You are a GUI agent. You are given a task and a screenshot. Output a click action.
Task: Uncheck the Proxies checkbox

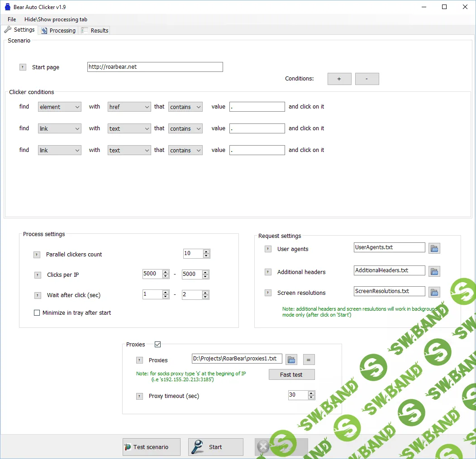pos(157,345)
